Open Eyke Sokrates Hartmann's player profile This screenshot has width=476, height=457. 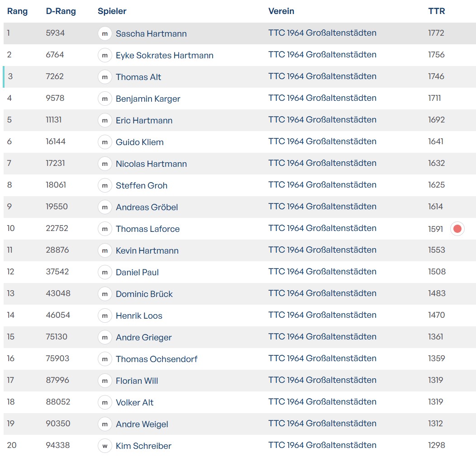coord(164,55)
